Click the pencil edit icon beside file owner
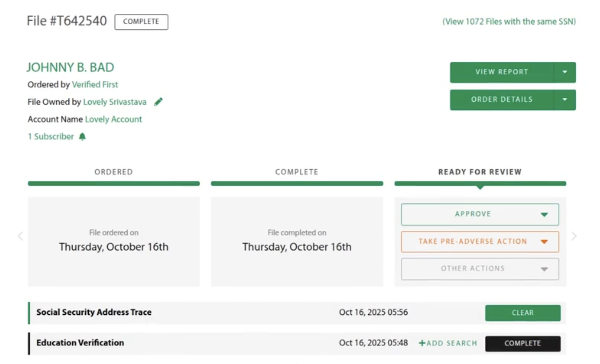The image size is (600, 364). click(x=158, y=102)
